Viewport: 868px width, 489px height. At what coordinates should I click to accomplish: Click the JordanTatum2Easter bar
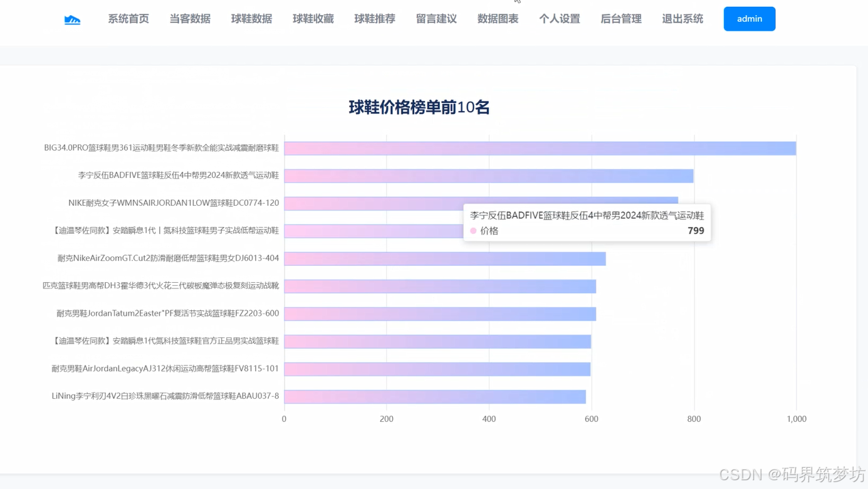point(440,314)
